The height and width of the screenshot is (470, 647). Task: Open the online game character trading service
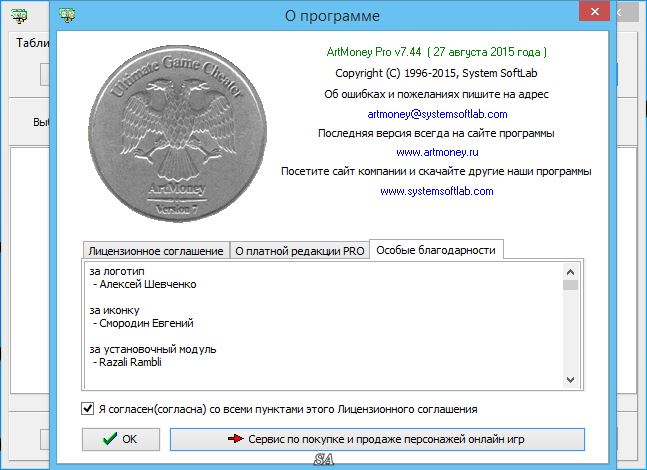[377, 439]
